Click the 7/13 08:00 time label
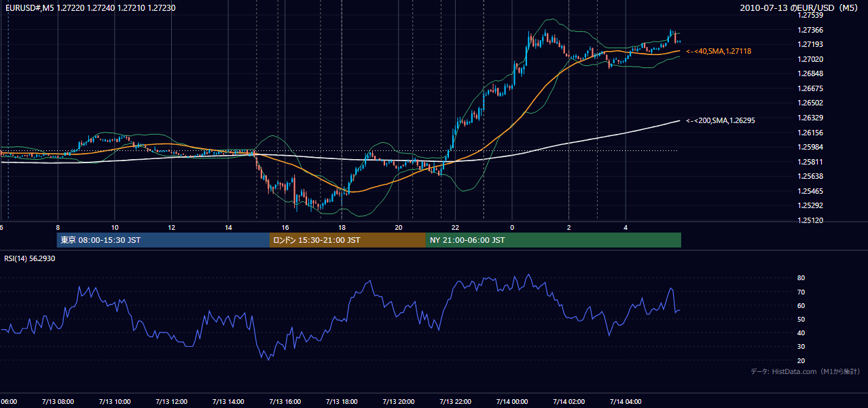The width and height of the screenshot is (868, 408). point(58,402)
